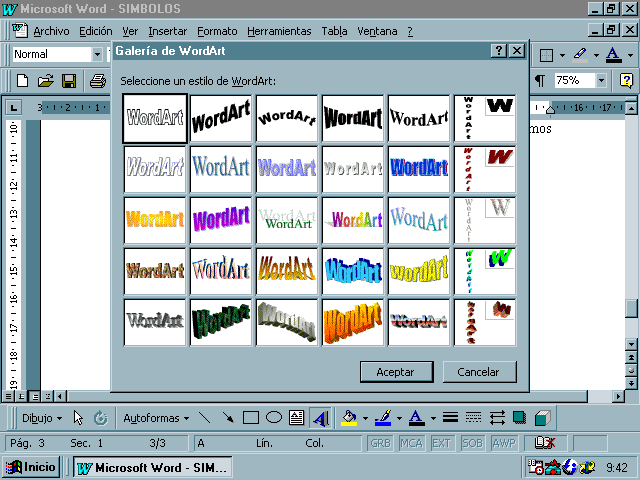Click the Office Assistant help icon
640x480 pixels.
(626, 80)
